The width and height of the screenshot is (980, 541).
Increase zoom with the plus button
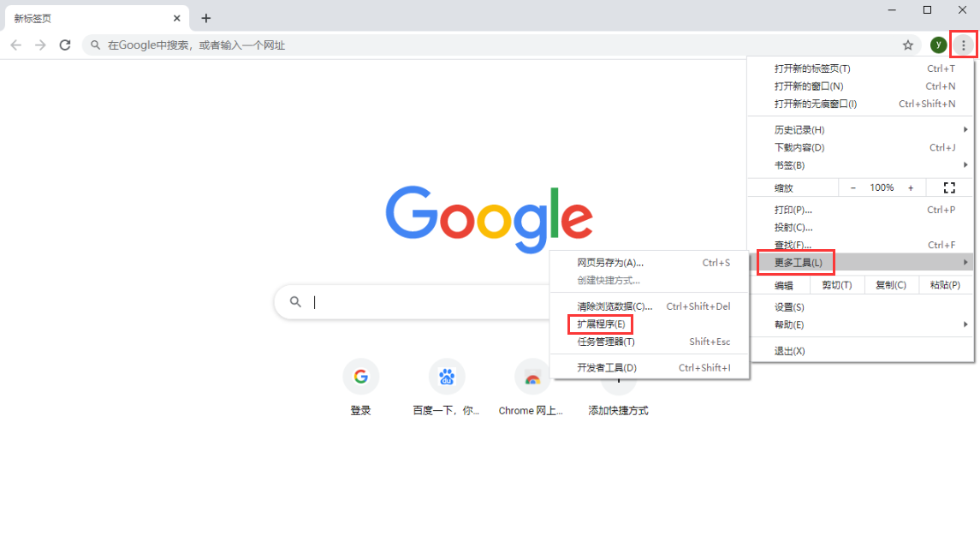click(911, 187)
